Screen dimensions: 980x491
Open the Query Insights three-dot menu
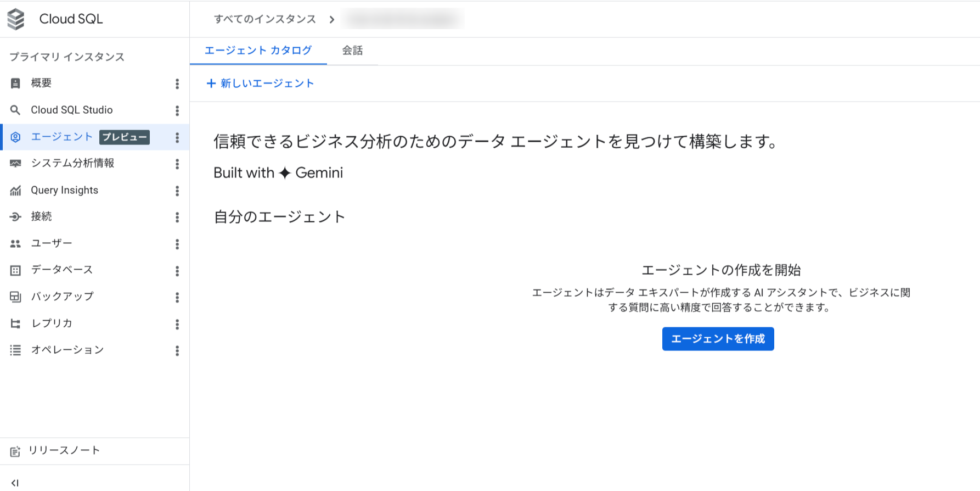click(177, 191)
